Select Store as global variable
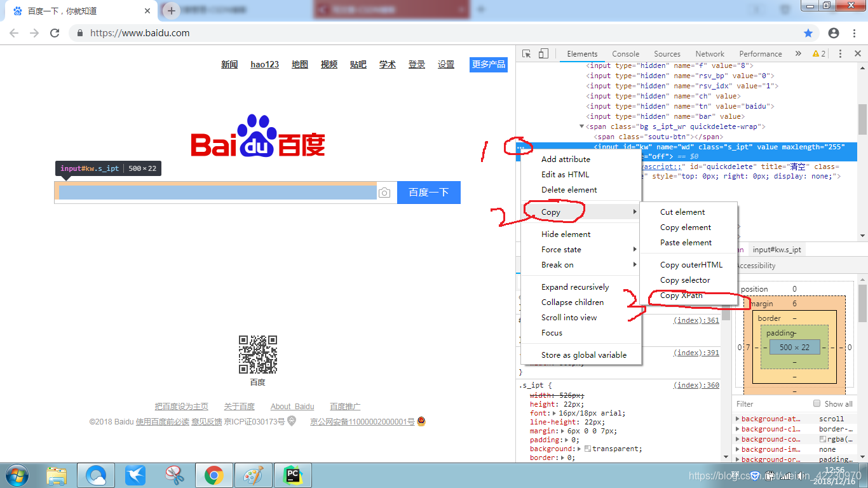Screen dimensions: 868x488 click(581, 355)
